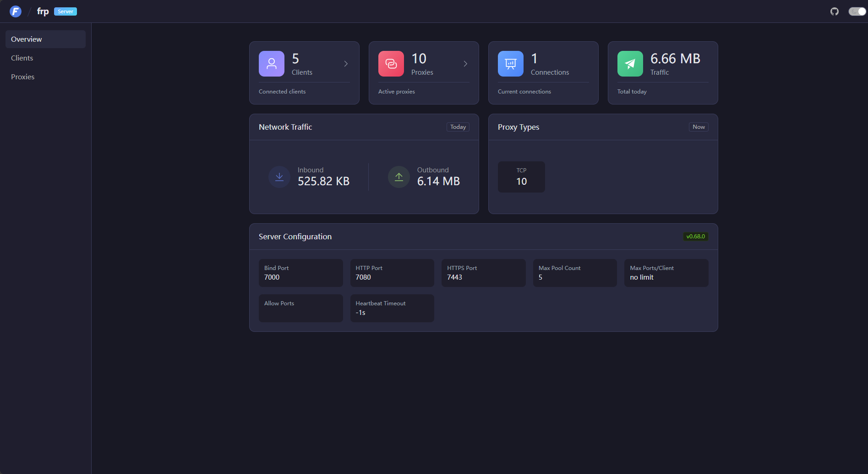Click the Today tag in Network Traffic
This screenshot has width=868, height=474.
tap(458, 127)
